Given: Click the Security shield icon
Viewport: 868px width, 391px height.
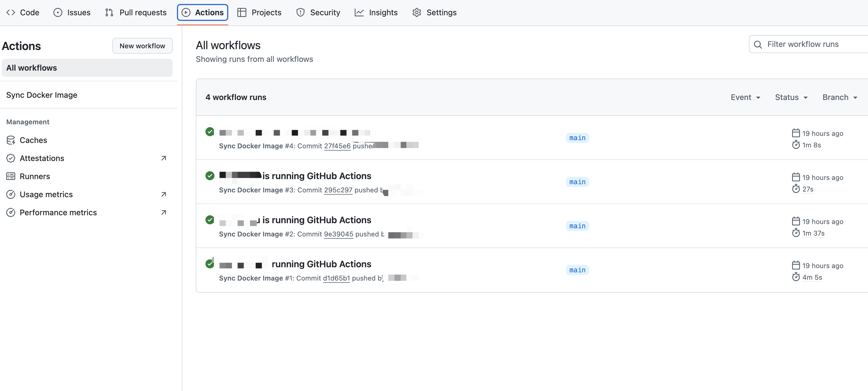Looking at the screenshot, I should tap(300, 12).
